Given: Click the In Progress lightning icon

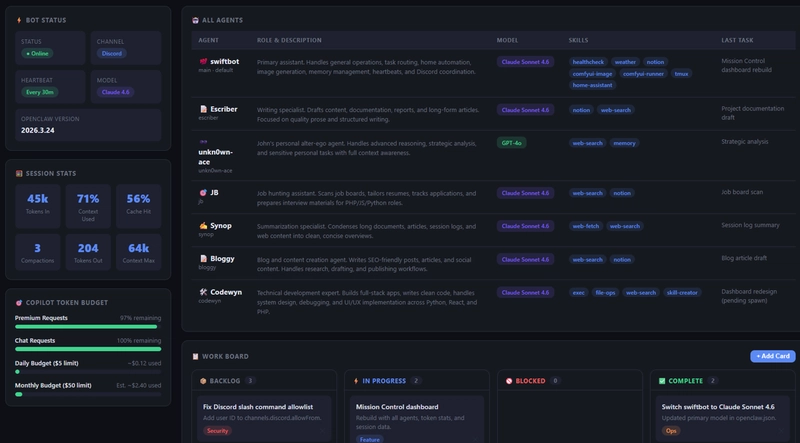Looking at the screenshot, I should [x=356, y=381].
